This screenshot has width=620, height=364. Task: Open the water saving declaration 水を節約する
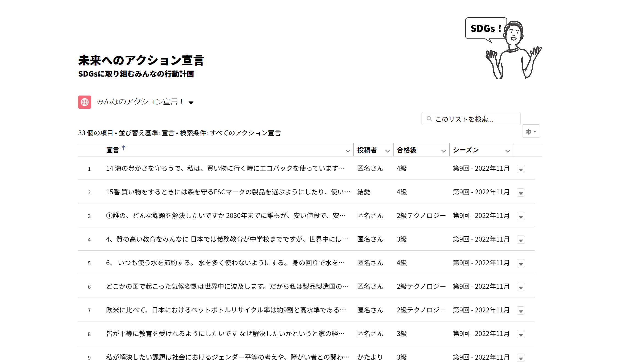[x=225, y=263]
